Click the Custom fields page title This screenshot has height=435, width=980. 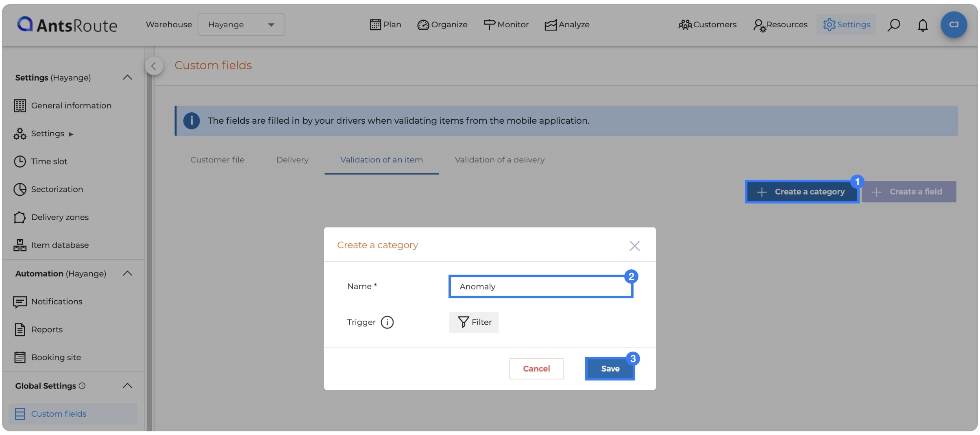[x=213, y=66]
